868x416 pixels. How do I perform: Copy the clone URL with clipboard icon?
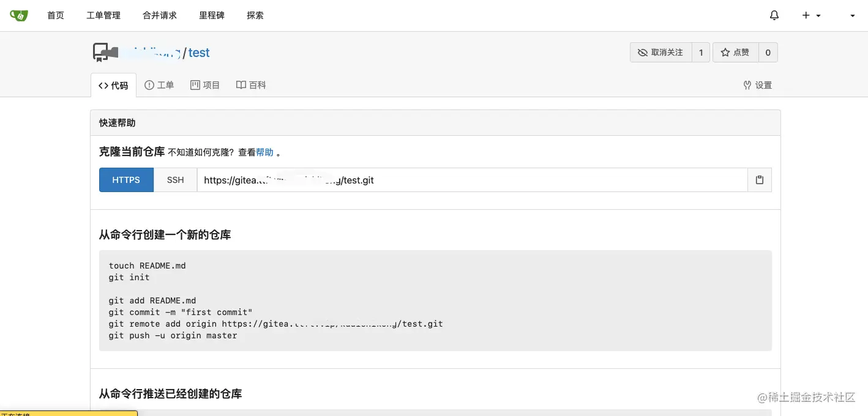(x=760, y=180)
